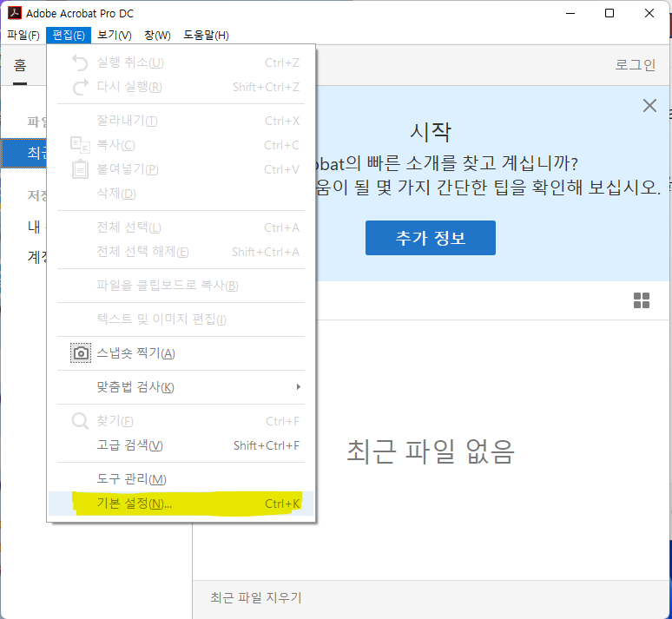The width and height of the screenshot is (672, 619).
Task: Click 최근 파일 지우기 link
Action: pyautogui.click(x=256, y=597)
